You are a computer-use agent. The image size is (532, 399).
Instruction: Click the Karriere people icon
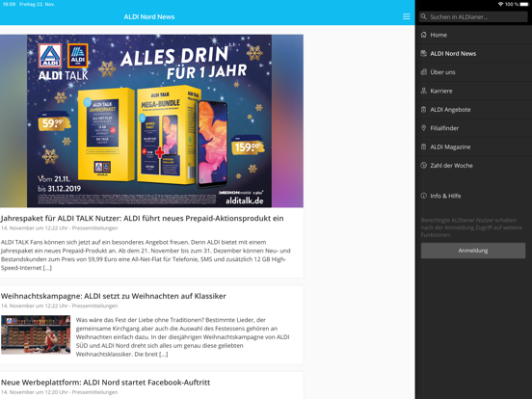click(x=423, y=91)
